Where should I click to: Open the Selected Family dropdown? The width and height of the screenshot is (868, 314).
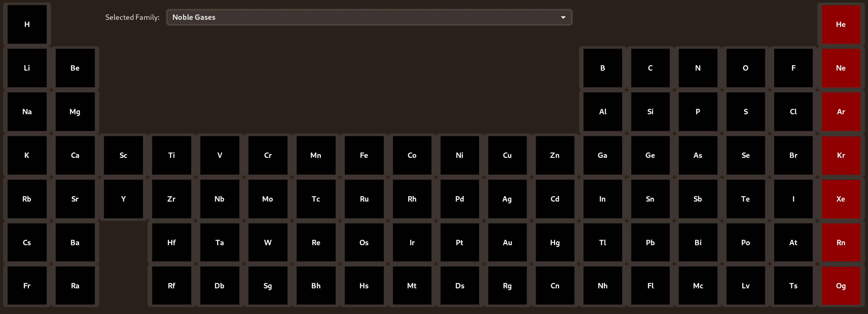pyautogui.click(x=369, y=17)
